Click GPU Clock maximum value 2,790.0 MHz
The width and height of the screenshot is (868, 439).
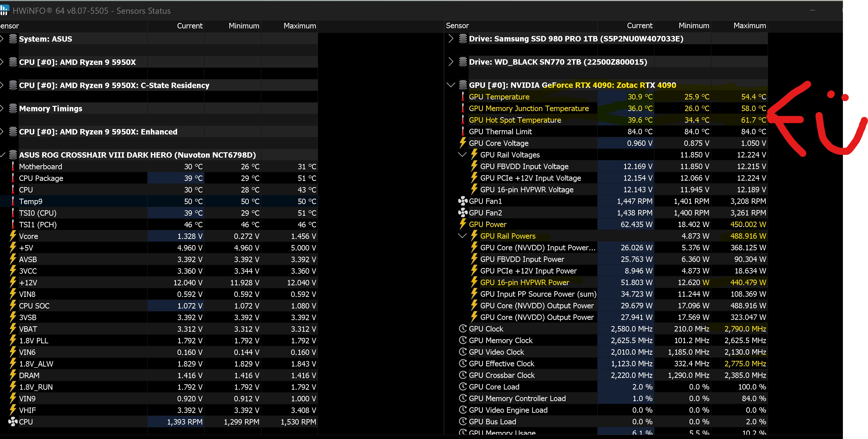(x=745, y=329)
